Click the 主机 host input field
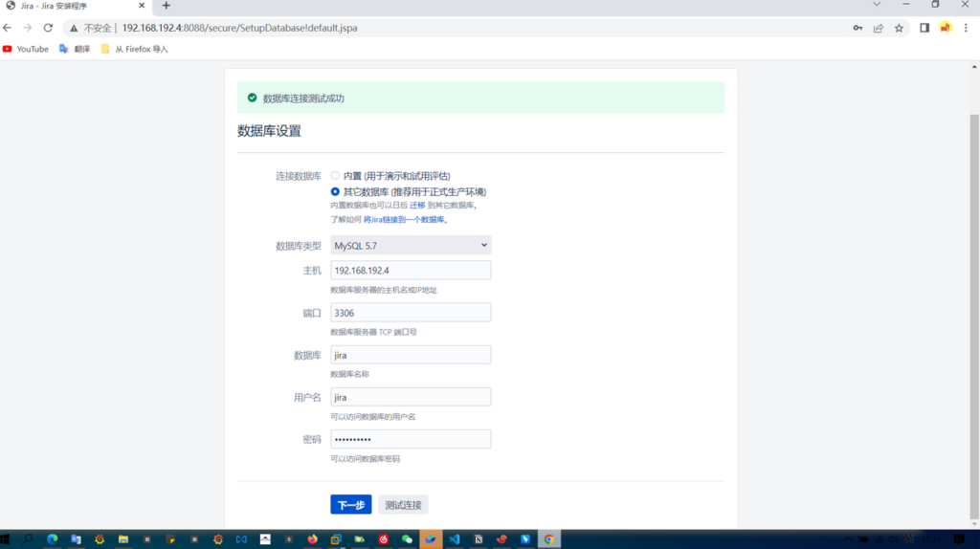 click(x=411, y=271)
